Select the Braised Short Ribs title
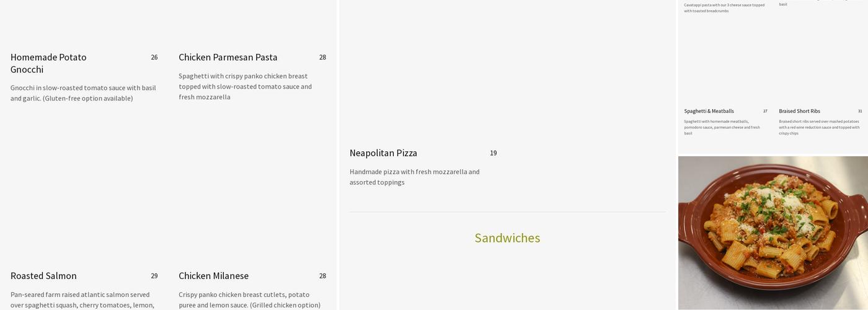The height and width of the screenshot is (310, 868). click(x=799, y=111)
